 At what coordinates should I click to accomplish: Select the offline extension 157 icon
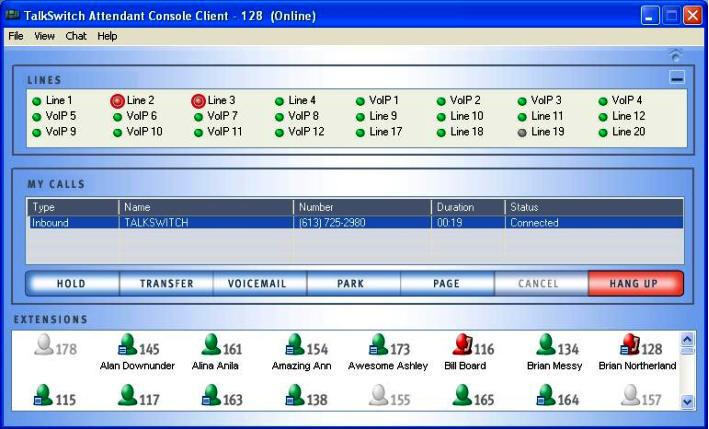coord(630,396)
